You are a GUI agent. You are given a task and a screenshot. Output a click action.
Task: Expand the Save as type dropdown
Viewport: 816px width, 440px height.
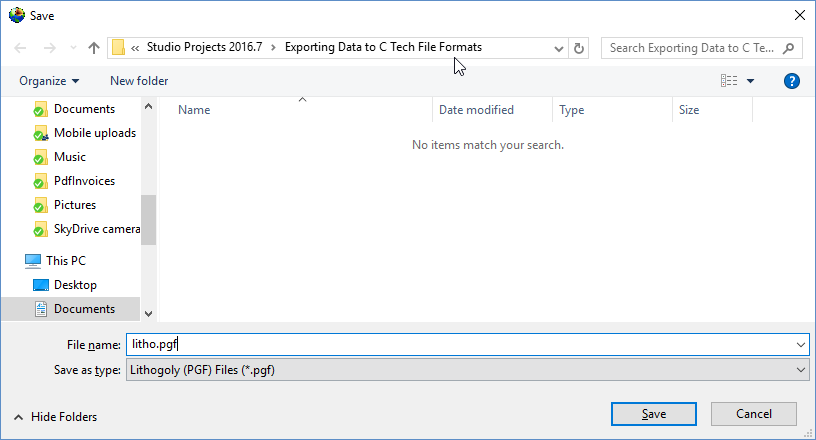pos(800,370)
